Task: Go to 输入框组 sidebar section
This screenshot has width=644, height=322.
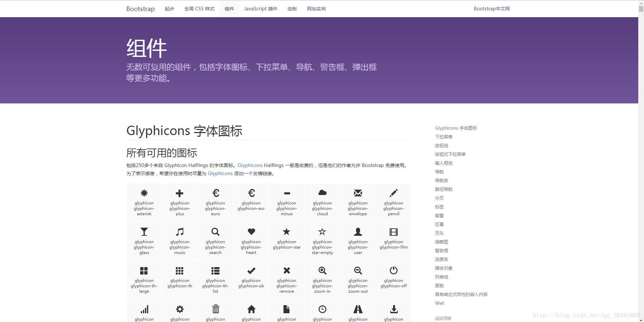Action: 444,163
